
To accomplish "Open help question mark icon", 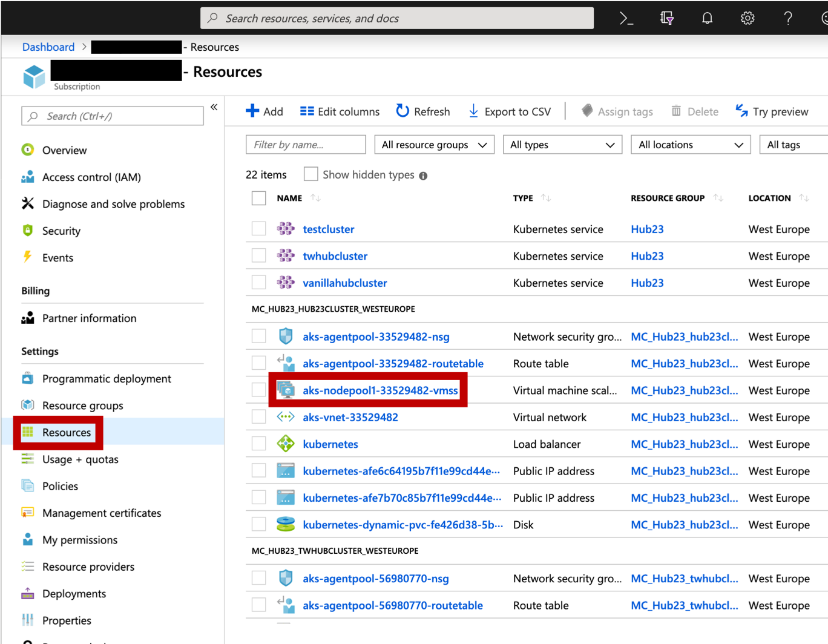I will pos(787,18).
